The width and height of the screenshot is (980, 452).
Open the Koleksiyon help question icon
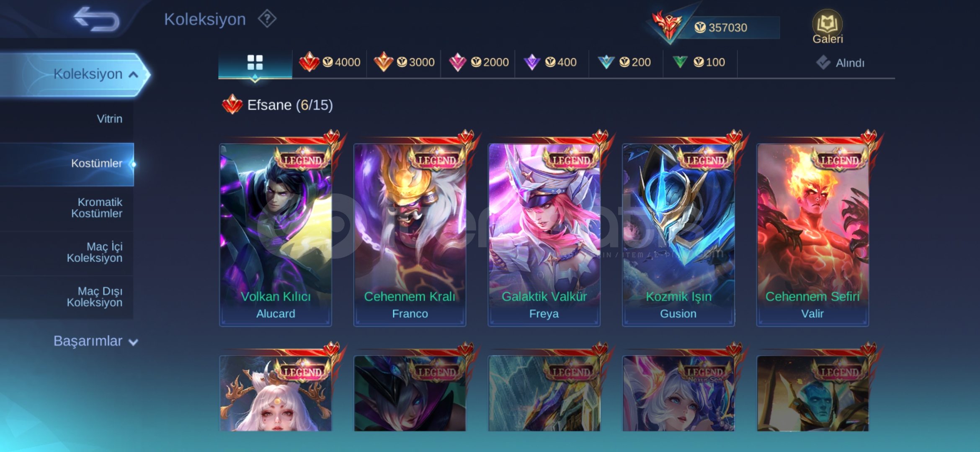(267, 19)
